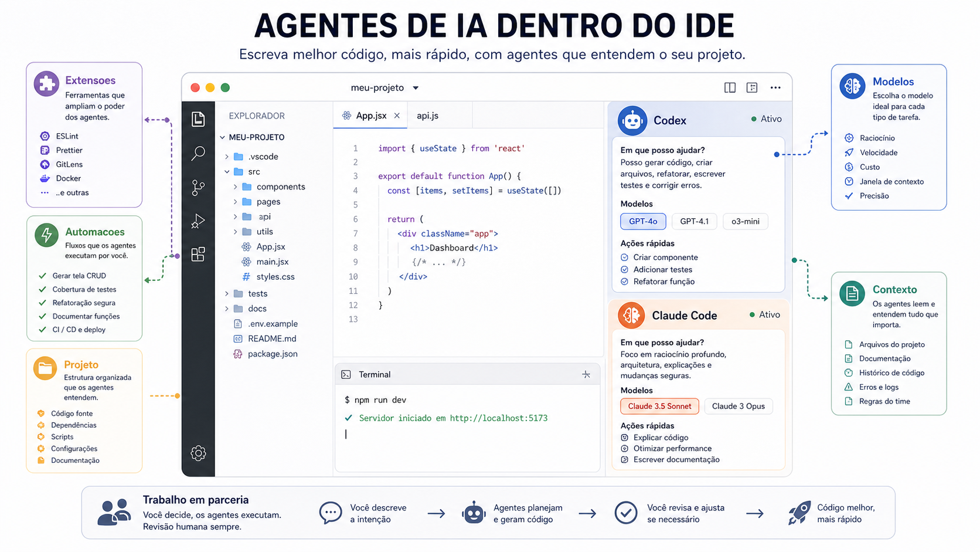
Task: Select the GPT-4.1 model button
Action: pyautogui.click(x=695, y=221)
